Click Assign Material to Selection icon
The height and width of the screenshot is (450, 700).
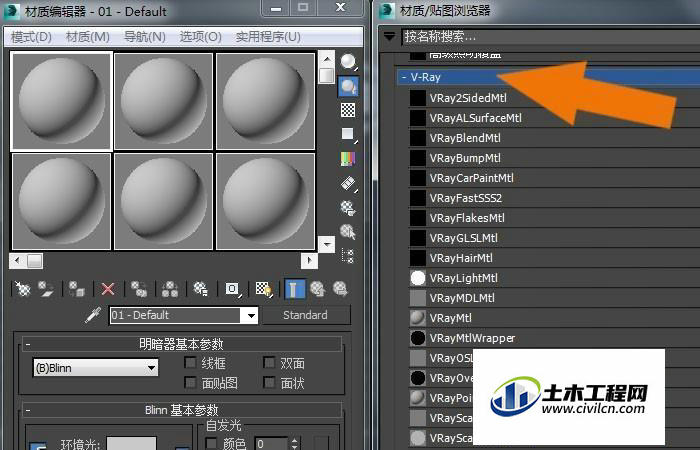pyautogui.click(x=76, y=289)
